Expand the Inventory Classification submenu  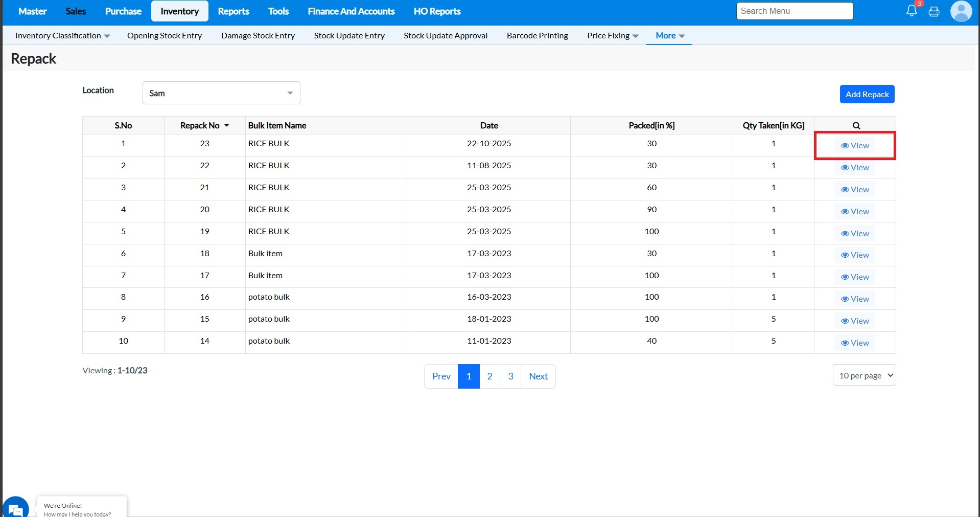tap(62, 36)
